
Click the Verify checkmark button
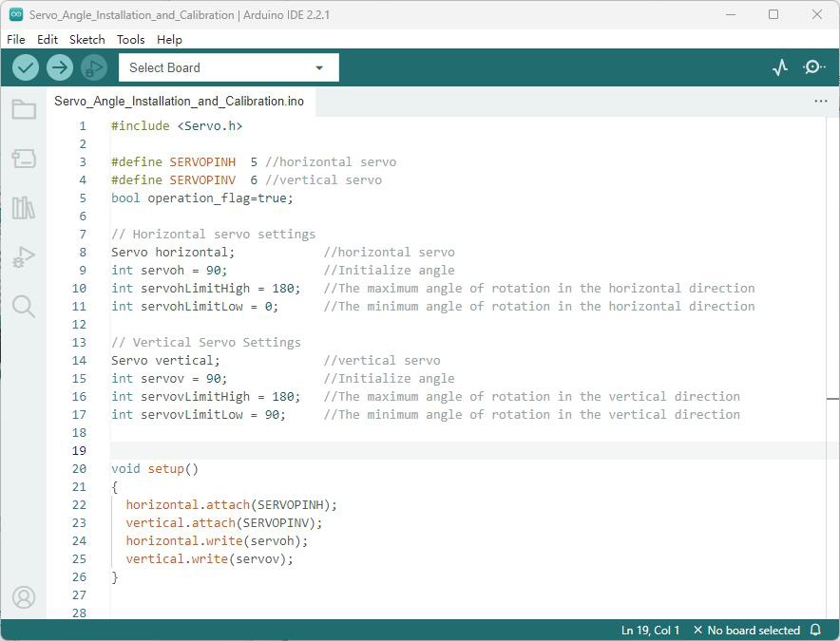[25, 67]
